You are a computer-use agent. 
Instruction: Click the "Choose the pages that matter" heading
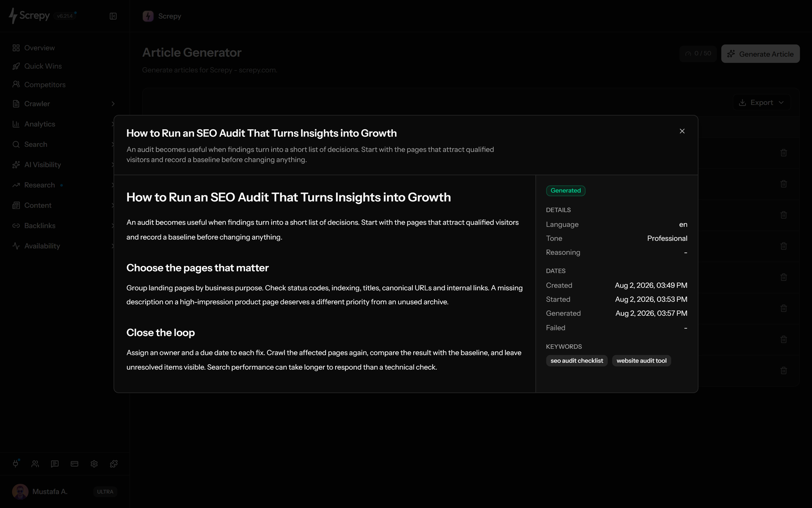pyautogui.click(x=197, y=268)
